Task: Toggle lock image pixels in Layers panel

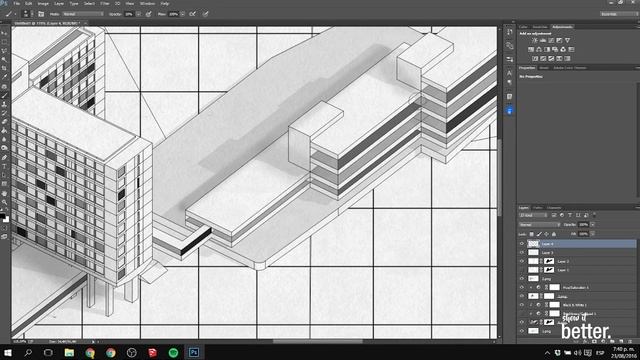Action: pos(539,234)
